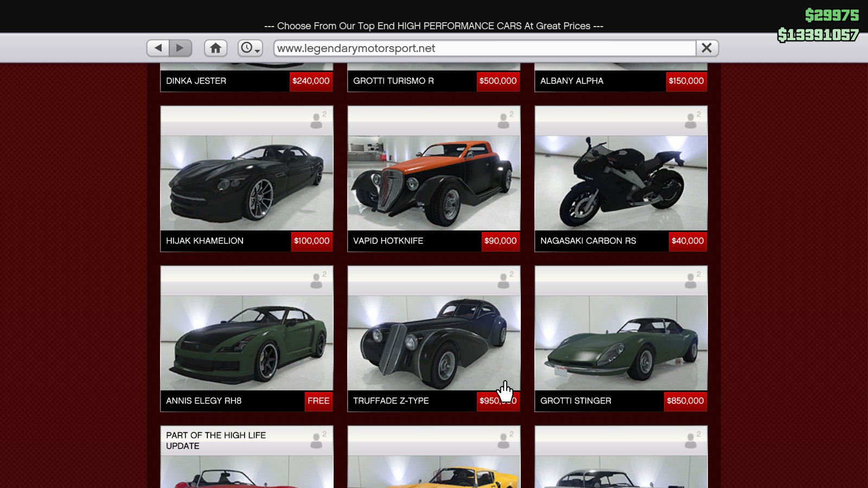
Task: Select the Grotti Stinger car photo
Action: pos(621,343)
